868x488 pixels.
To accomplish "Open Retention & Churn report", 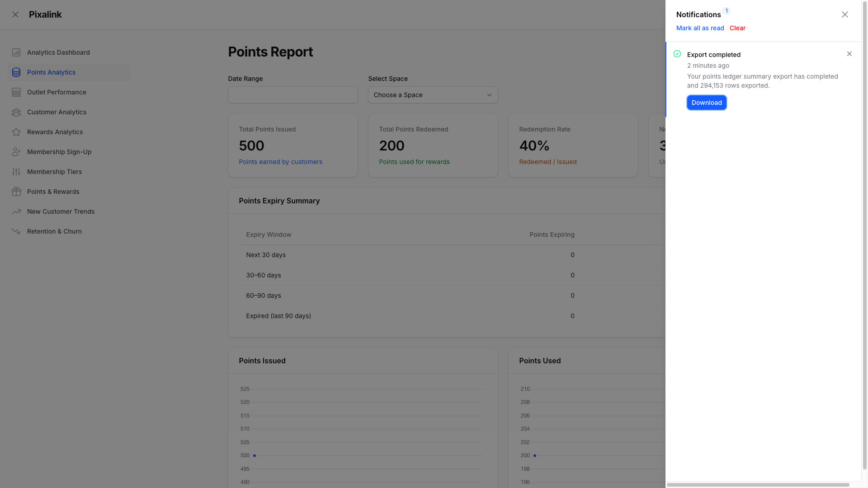I will tap(69, 231).
